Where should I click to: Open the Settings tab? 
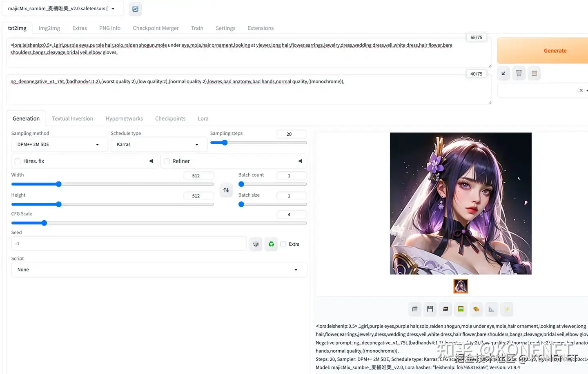coord(225,28)
